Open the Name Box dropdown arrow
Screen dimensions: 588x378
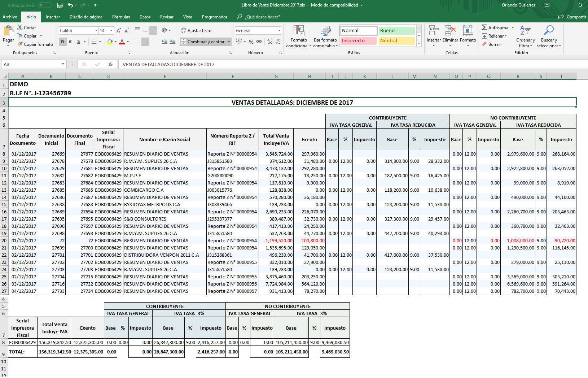[x=63, y=64]
